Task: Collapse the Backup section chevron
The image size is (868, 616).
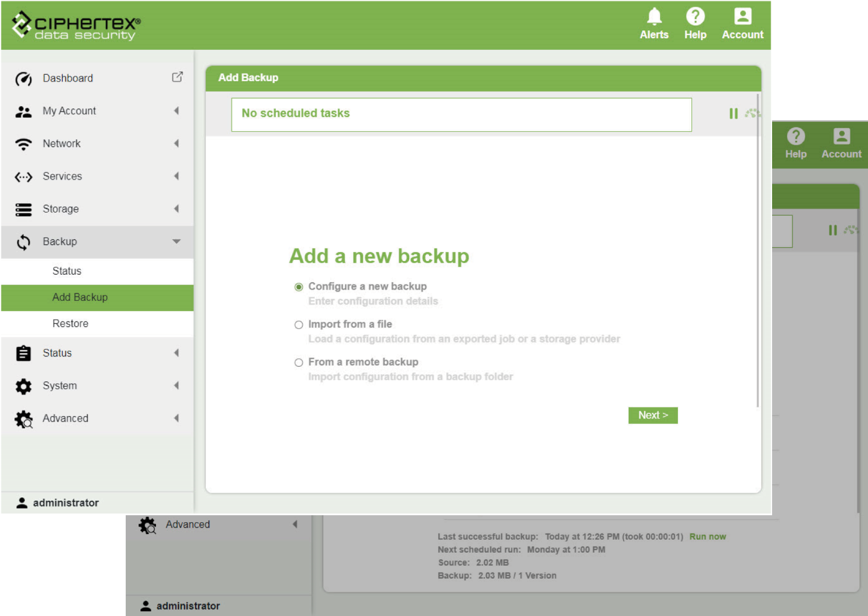Action: 177,242
